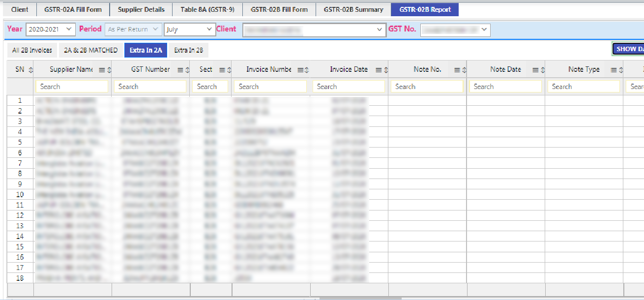Screen dimensions: 644x300
Task: Switch to GSTR-02B Summary tab
Action: 353,9
